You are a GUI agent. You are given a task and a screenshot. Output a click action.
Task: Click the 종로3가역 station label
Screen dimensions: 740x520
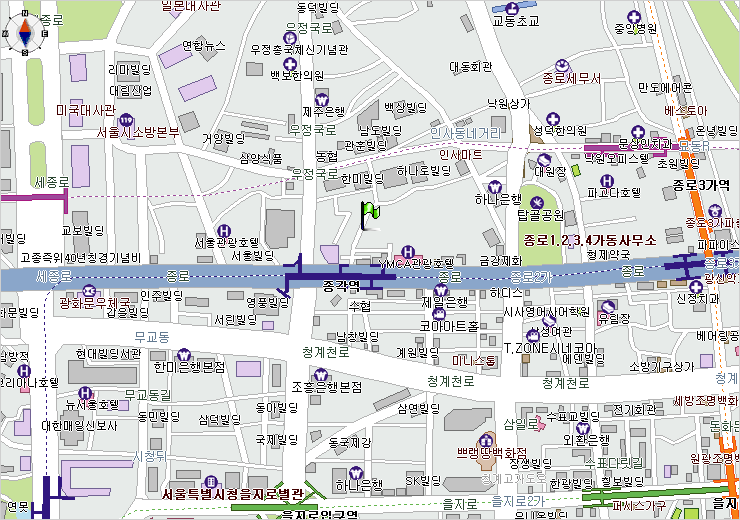pyautogui.click(x=701, y=185)
